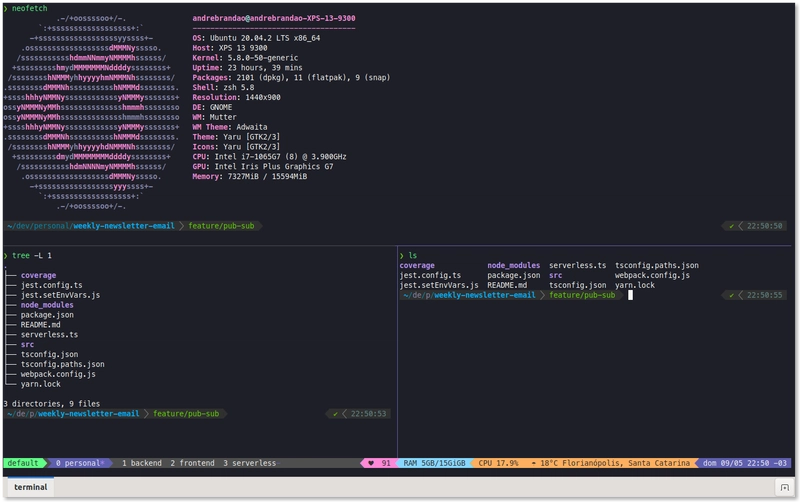Click the 'GPU: Intel Iris Plus Graphics G7' line
This screenshot has width=800, height=502.
[x=263, y=166]
